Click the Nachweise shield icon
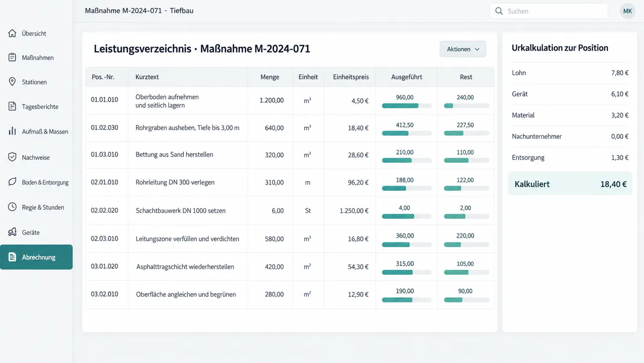The height and width of the screenshot is (363, 644). click(x=12, y=157)
